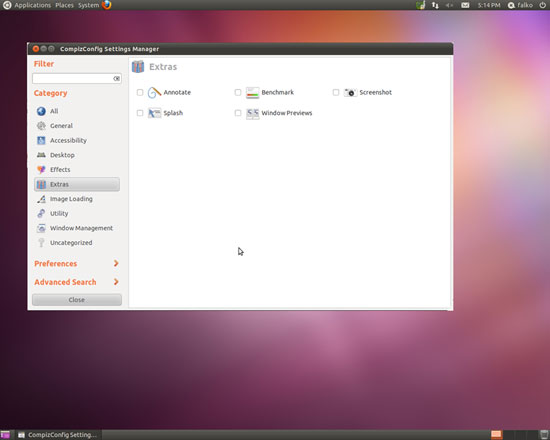This screenshot has width=550, height=440.
Task: Enable the Screenshot checkbox
Action: [x=336, y=93]
